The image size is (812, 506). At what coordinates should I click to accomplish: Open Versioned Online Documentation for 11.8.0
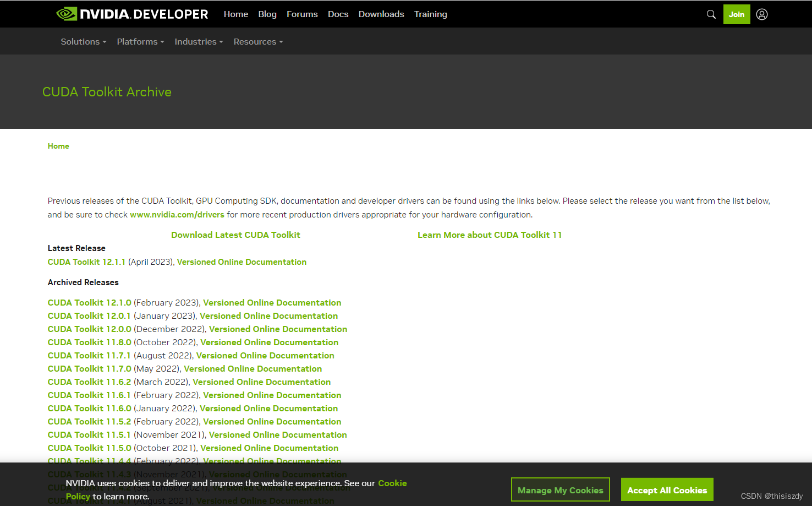(x=269, y=342)
